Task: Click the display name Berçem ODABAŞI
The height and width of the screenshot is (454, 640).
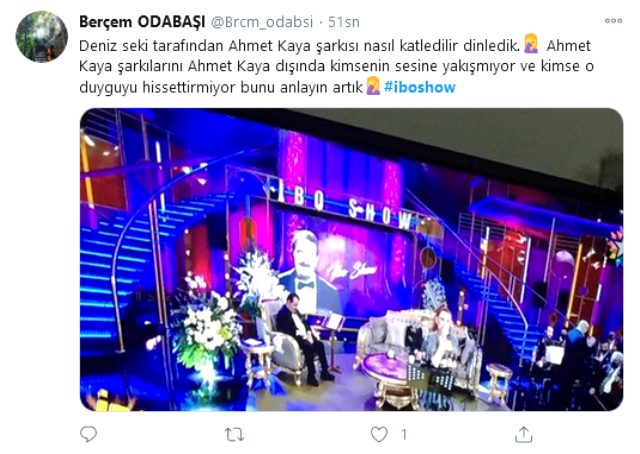Action: (142, 22)
